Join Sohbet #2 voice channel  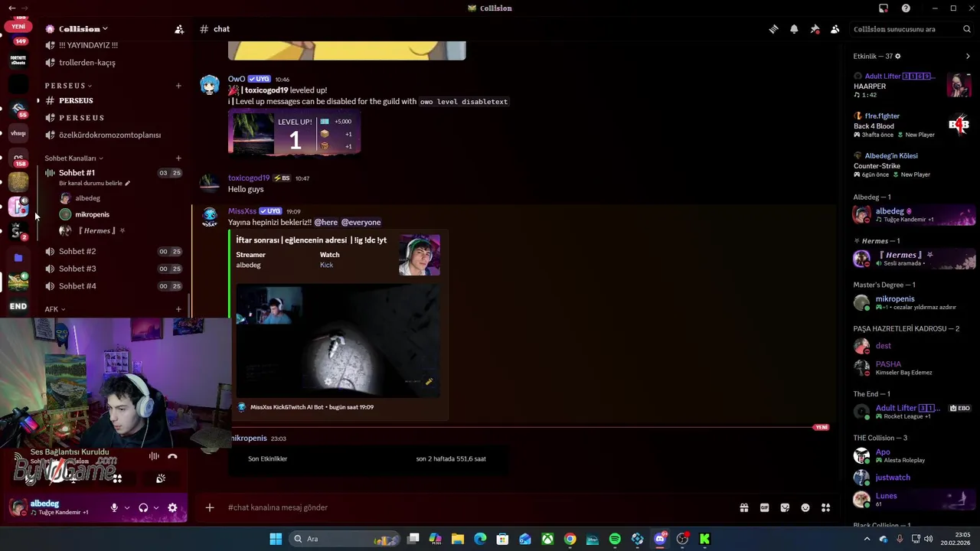pyautogui.click(x=111, y=251)
